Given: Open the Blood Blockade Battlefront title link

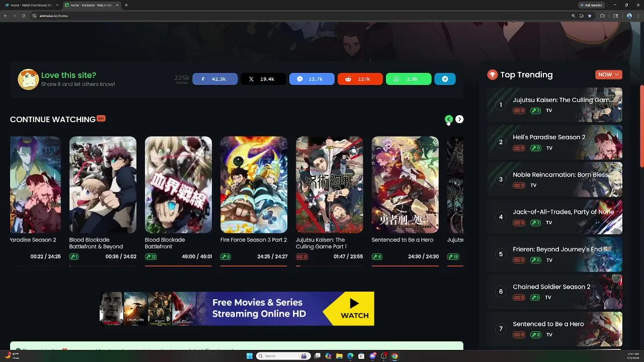Looking at the screenshot, I should [165, 243].
